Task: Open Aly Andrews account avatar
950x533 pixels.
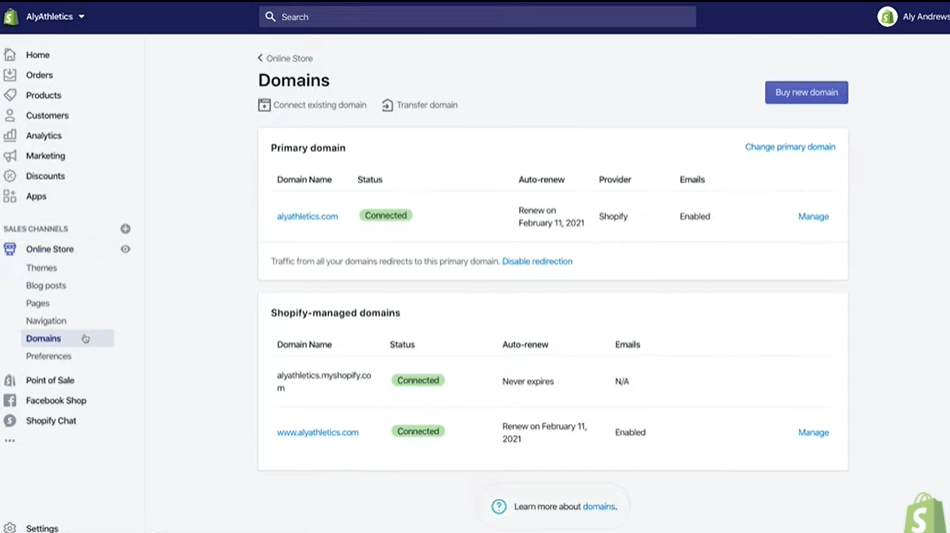Action: point(887,16)
